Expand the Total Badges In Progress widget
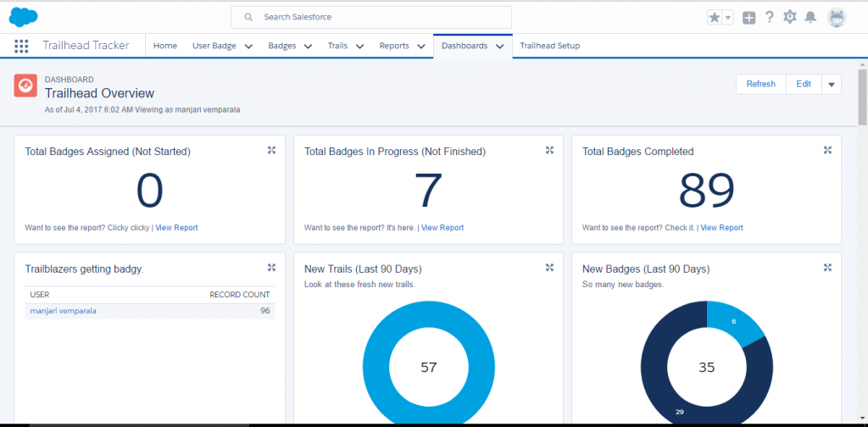The height and width of the screenshot is (427, 868). (549, 150)
